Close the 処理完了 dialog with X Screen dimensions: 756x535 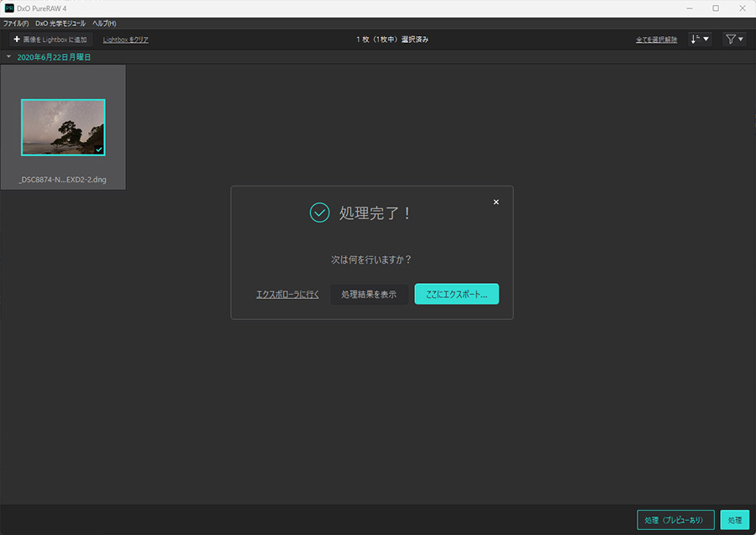click(x=496, y=202)
